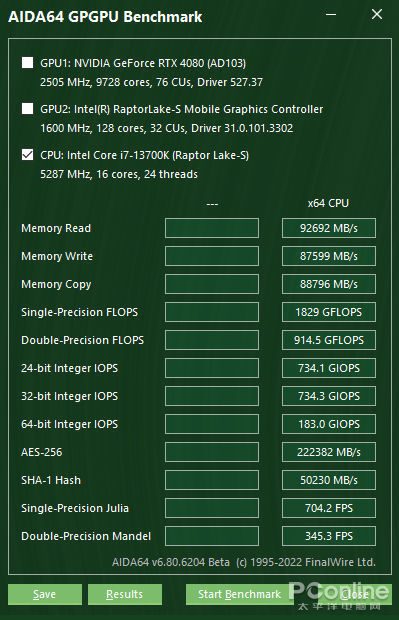Click the Close button at bottom right
This screenshot has width=399, height=620.
[x=355, y=594]
